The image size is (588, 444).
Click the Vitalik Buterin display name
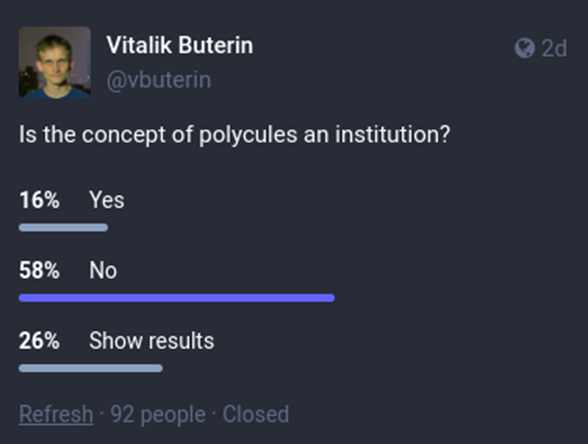180,45
